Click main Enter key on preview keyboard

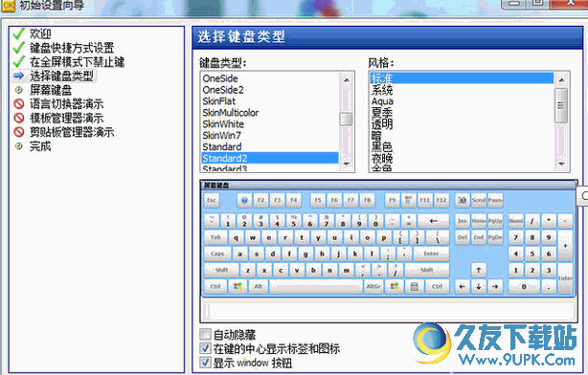point(431,254)
